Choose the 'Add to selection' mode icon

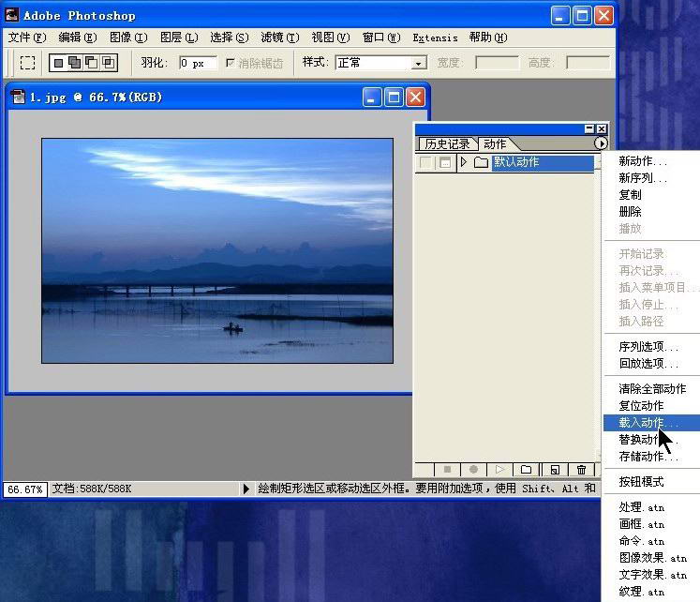pos(75,63)
